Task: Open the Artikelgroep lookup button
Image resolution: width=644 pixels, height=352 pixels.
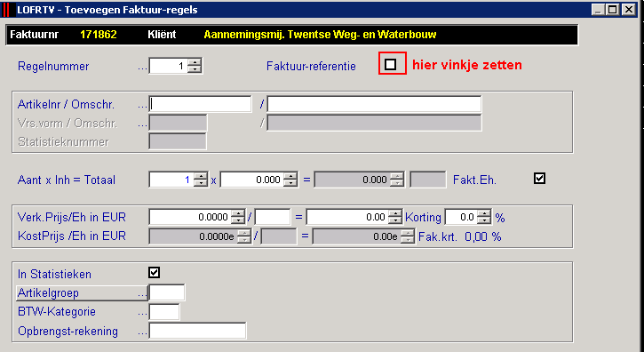Action: (82, 293)
